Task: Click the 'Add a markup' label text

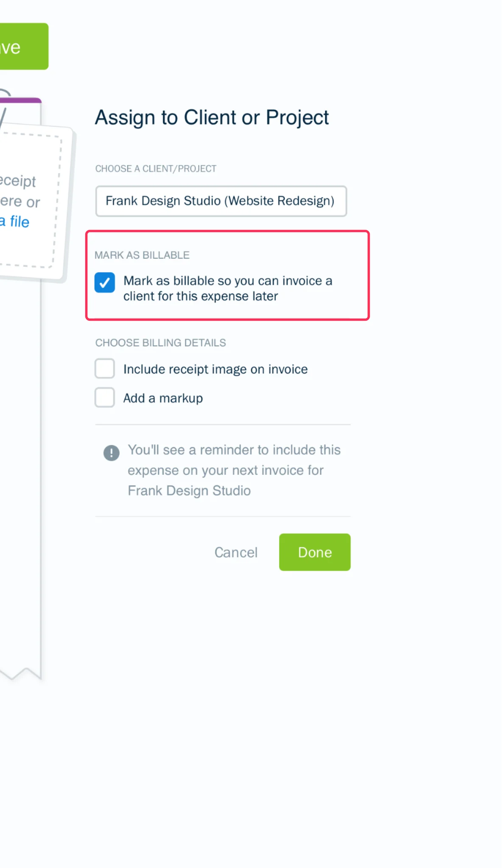Action: click(163, 398)
